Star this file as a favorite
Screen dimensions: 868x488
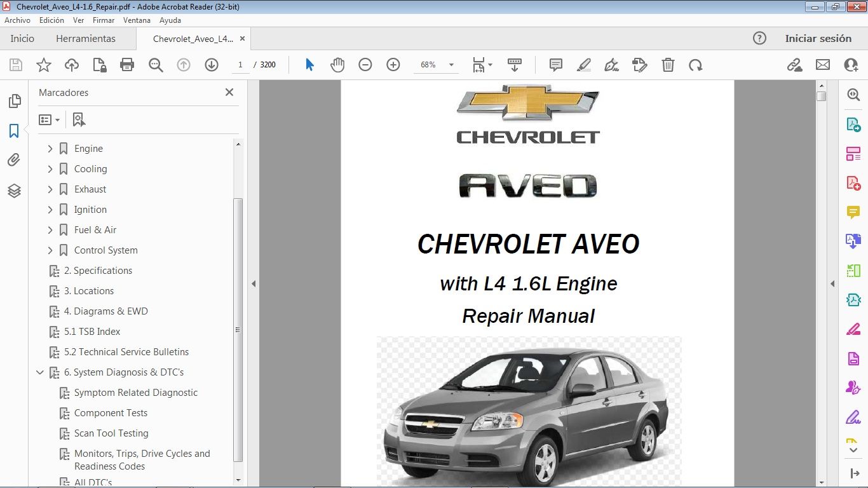point(43,65)
